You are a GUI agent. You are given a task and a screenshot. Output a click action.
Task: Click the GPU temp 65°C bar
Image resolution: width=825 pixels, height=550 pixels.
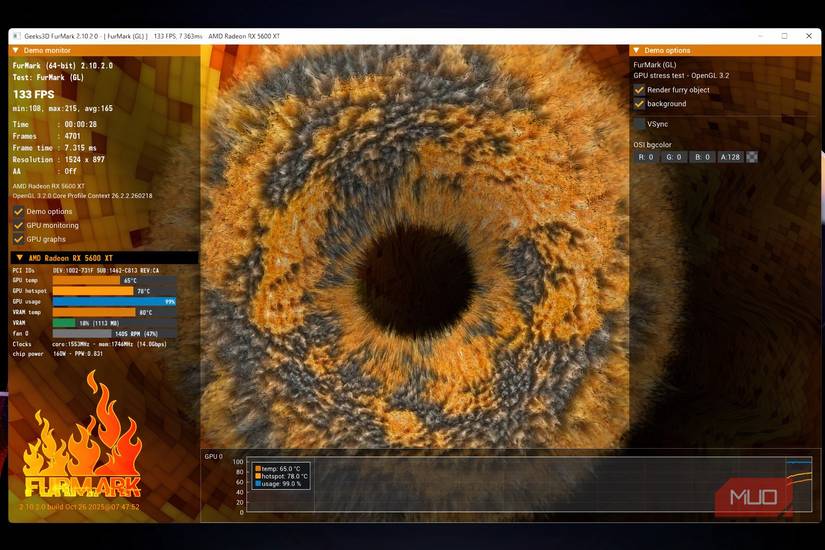tap(114, 281)
